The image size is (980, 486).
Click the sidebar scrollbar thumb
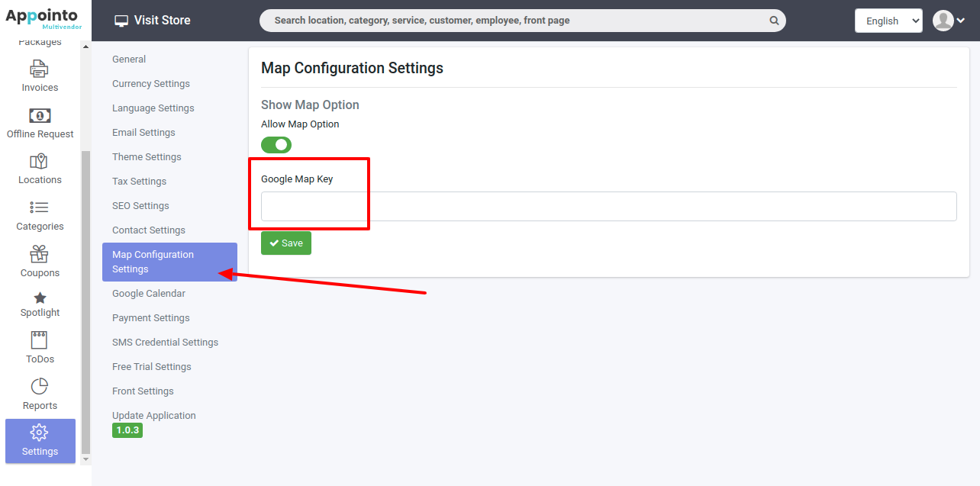tap(85, 301)
